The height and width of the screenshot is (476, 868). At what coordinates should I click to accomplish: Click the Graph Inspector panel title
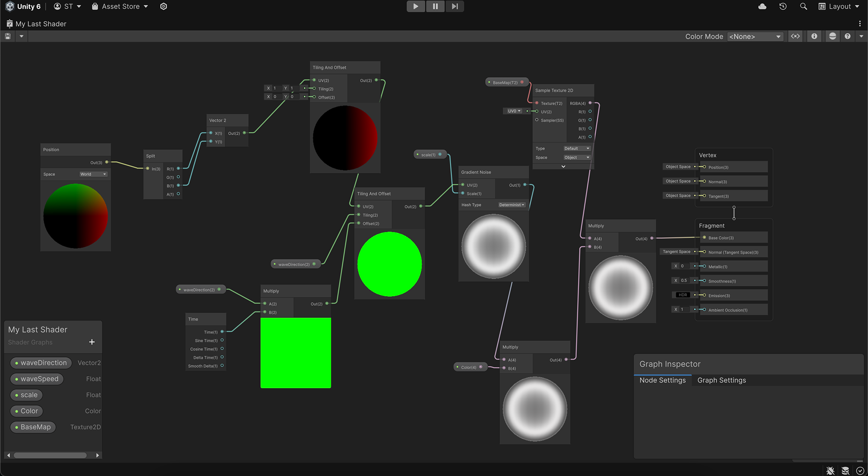[670, 364]
